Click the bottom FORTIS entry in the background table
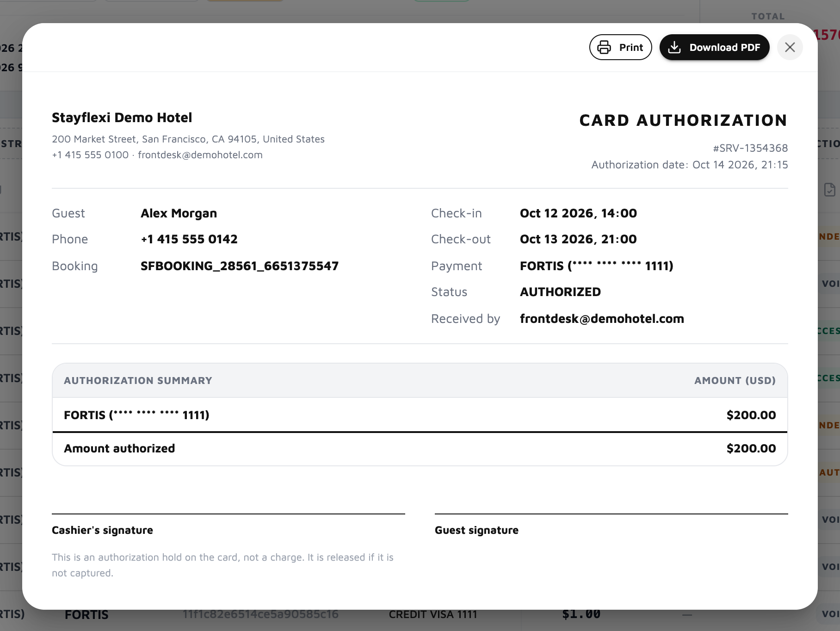840x631 pixels. 86,615
